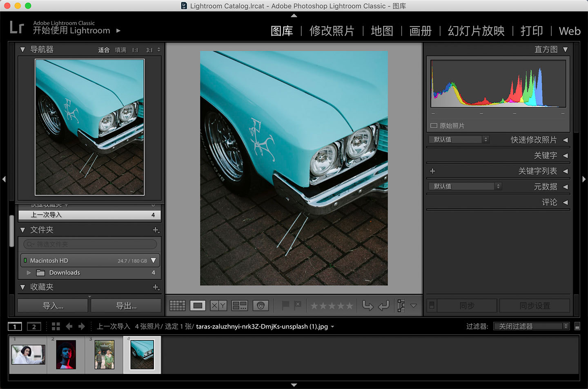Click the 导出... button
Screen dimensions: 588x389
[x=126, y=306]
